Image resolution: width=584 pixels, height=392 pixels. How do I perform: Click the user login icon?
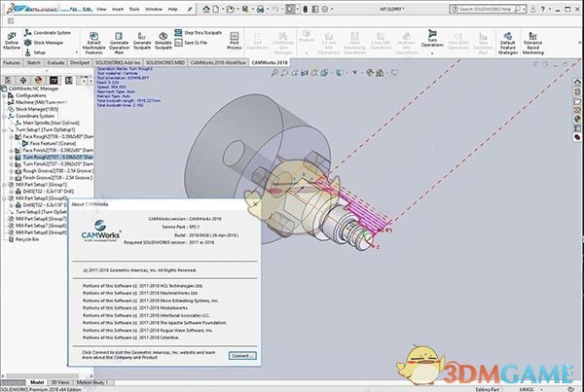point(532,9)
